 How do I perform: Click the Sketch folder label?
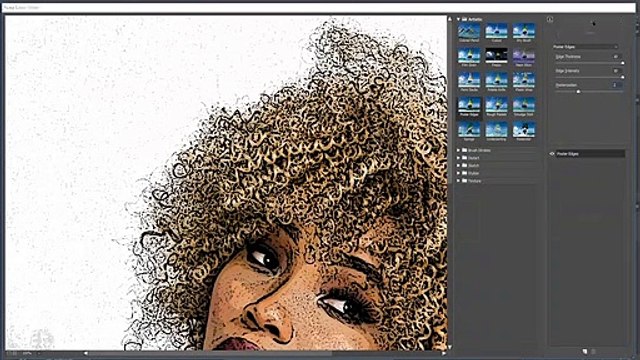click(474, 165)
